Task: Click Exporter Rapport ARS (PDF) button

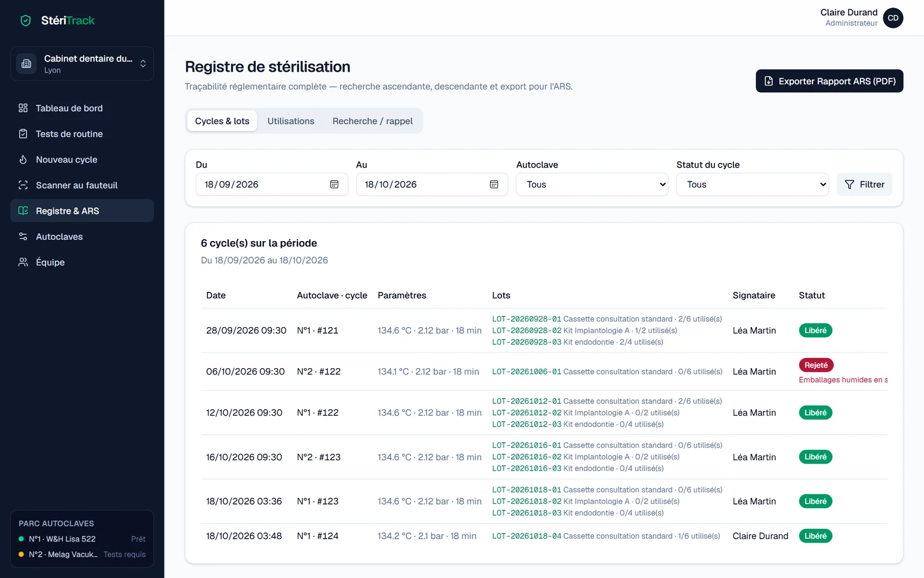Action: [829, 81]
